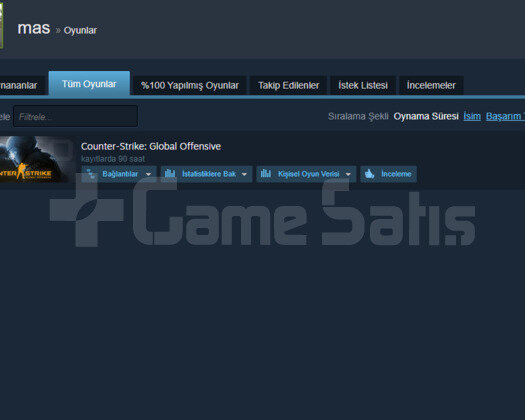Click the 'kayıtlarda 90 saat' playtime text
The width and height of the screenshot is (525, 420).
point(113,159)
